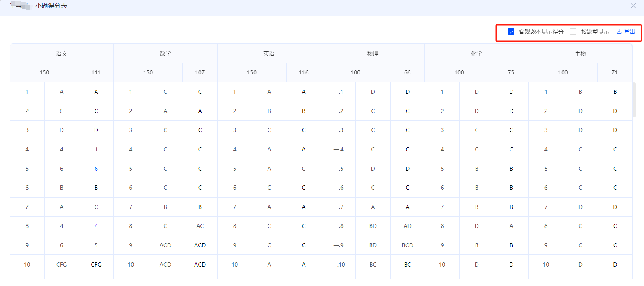Select the 生物 column header

pos(580,53)
